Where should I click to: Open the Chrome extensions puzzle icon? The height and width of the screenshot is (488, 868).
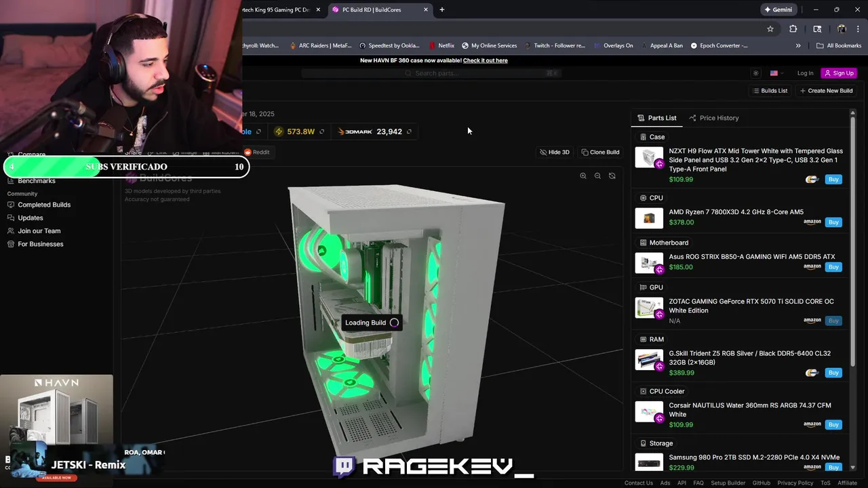pyautogui.click(x=793, y=29)
